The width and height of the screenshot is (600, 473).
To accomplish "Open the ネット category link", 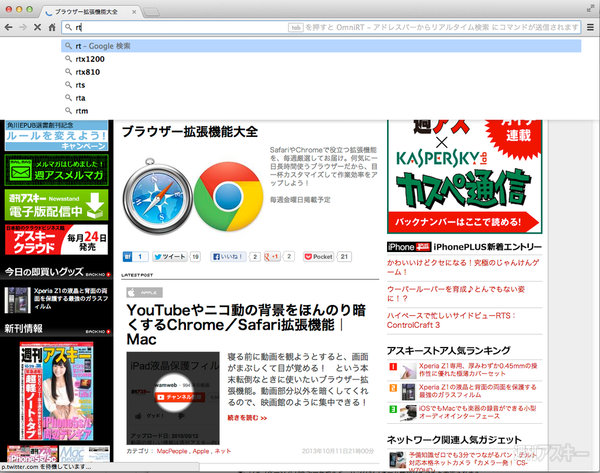I will coord(223,451).
